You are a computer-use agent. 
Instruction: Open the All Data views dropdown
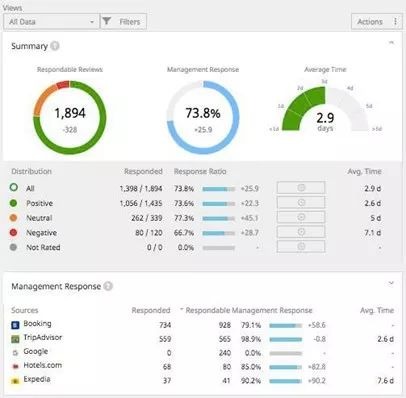coord(51,22)
